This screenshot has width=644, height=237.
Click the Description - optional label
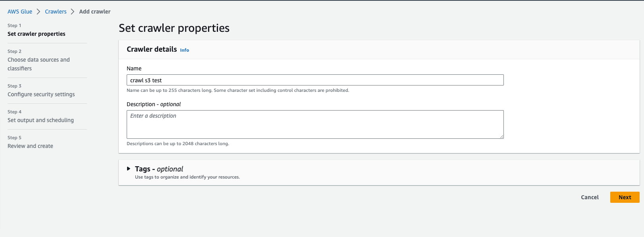pyautogui.click(x=154, y=104)
